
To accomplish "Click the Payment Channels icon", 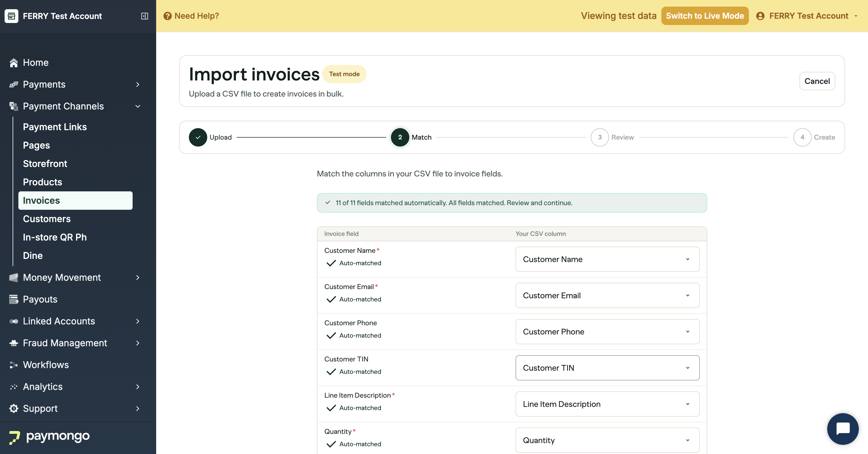I will click(13, 106).
